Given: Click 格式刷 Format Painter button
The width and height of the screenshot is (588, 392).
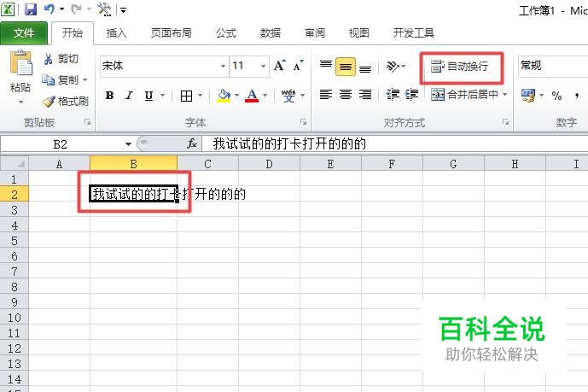Looking at the screenshot, I should 65,102.
